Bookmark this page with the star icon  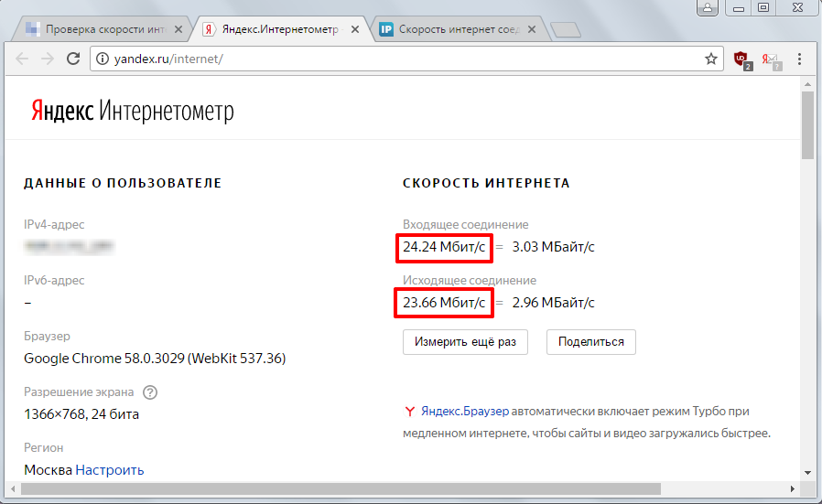711,59
